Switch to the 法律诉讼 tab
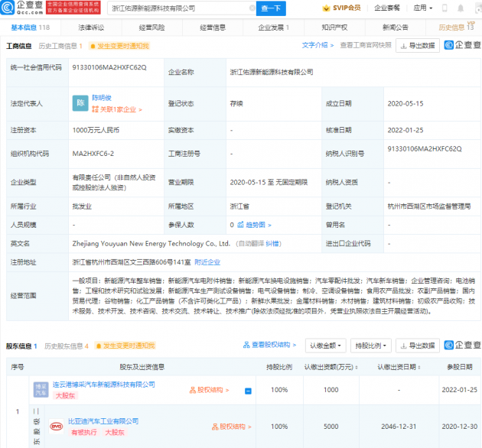 [x=91, y=28]
